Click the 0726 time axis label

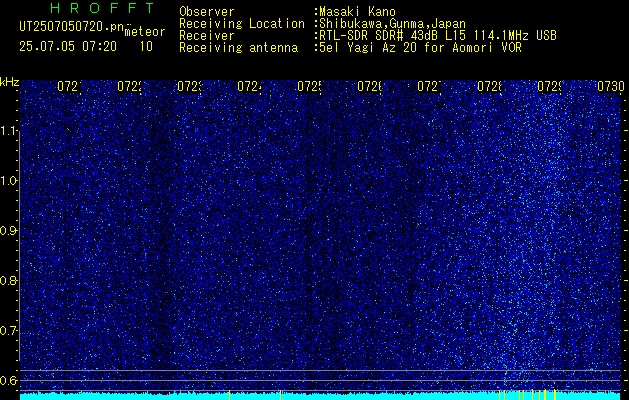[x=369, y=87]
